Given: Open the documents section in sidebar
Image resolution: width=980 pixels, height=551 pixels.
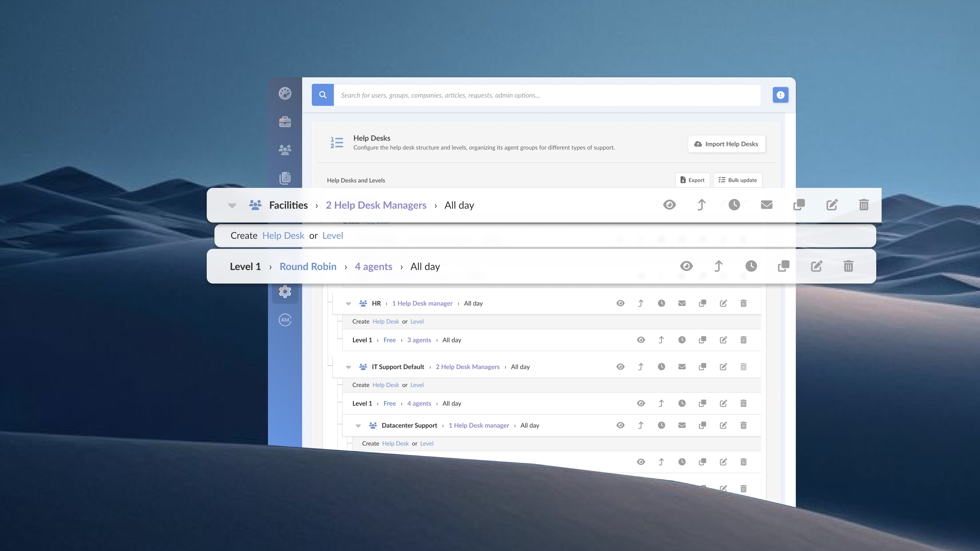Looking at the screenshot, I should coord(285,178).
